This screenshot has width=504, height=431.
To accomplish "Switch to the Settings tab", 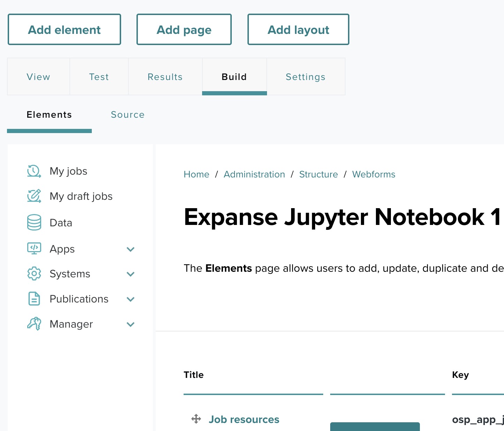I will (x=305, y=77).
